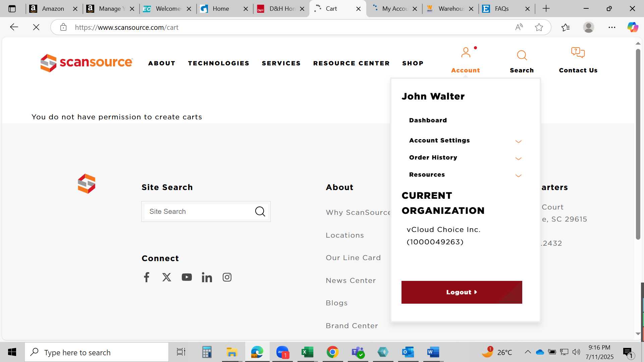Open the tab actions menu icon

[x=12, y=9]
